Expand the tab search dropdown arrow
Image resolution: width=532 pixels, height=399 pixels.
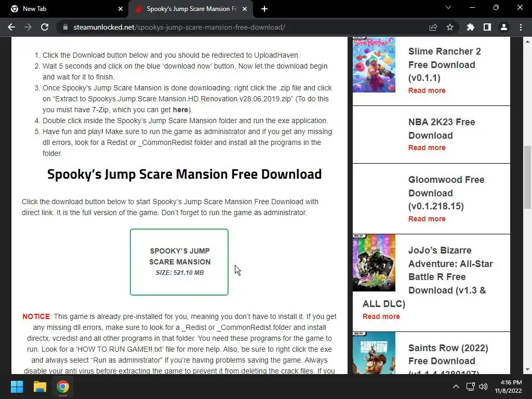pos(448,7)
